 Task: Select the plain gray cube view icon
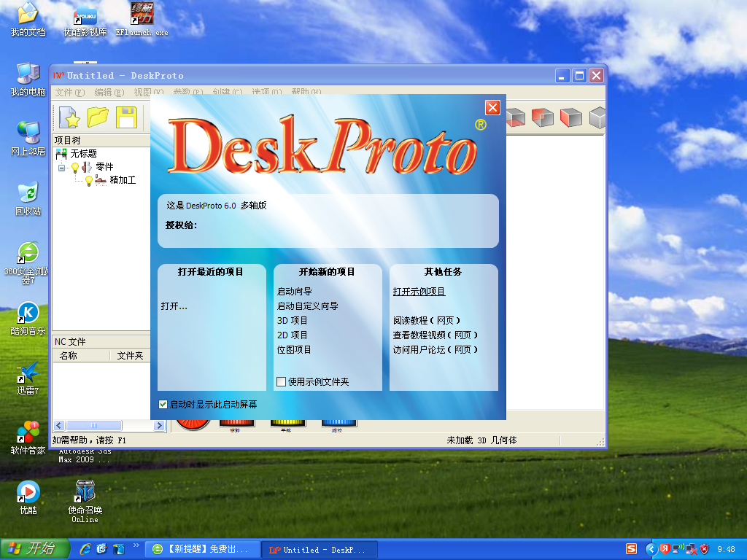(x=597, y=117)
